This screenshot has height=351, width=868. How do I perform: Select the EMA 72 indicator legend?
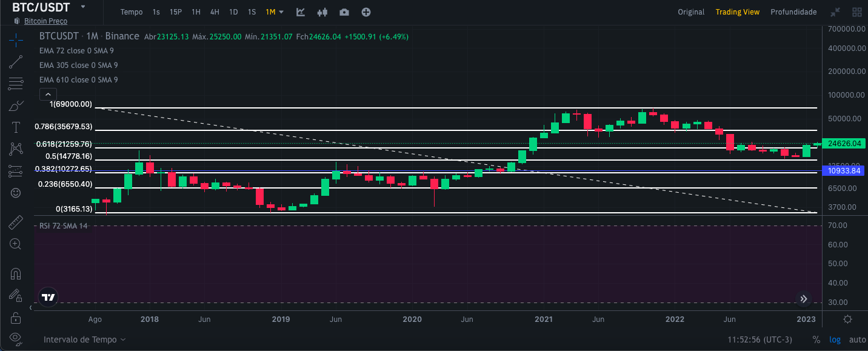coord(76,50)
